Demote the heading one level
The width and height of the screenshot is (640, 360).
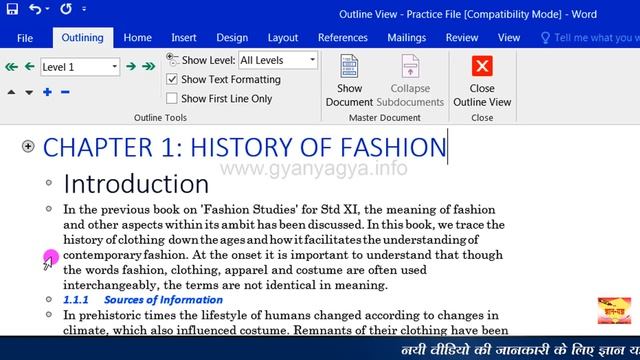[x=131, y=66]
